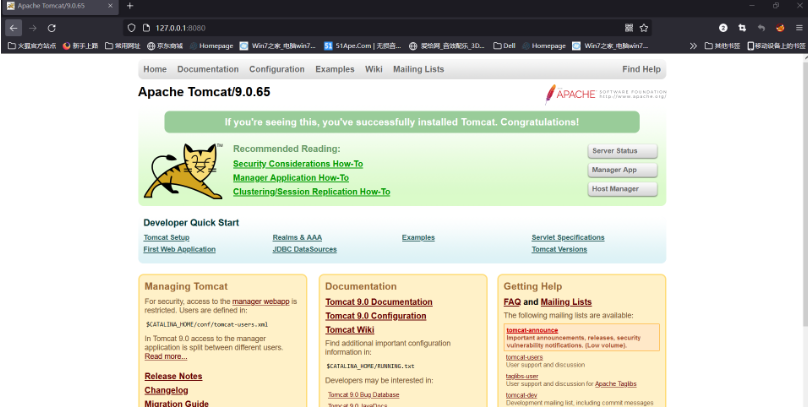Reload the current Tomcat page

pos(52,28)
